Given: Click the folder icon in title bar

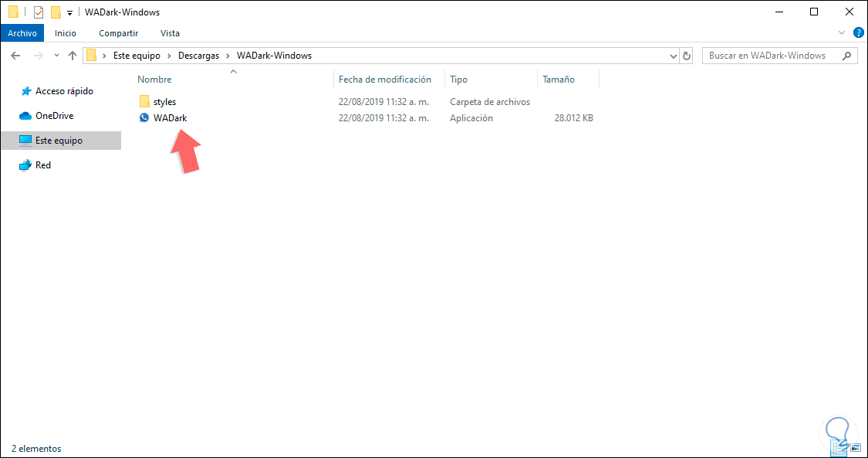Looking at the screenshot, I should point(15,12).
